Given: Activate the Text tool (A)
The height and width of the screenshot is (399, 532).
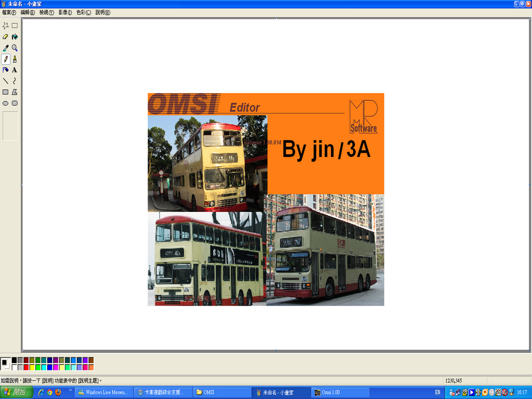Looking at the screenshot, I should pos(15,70).
